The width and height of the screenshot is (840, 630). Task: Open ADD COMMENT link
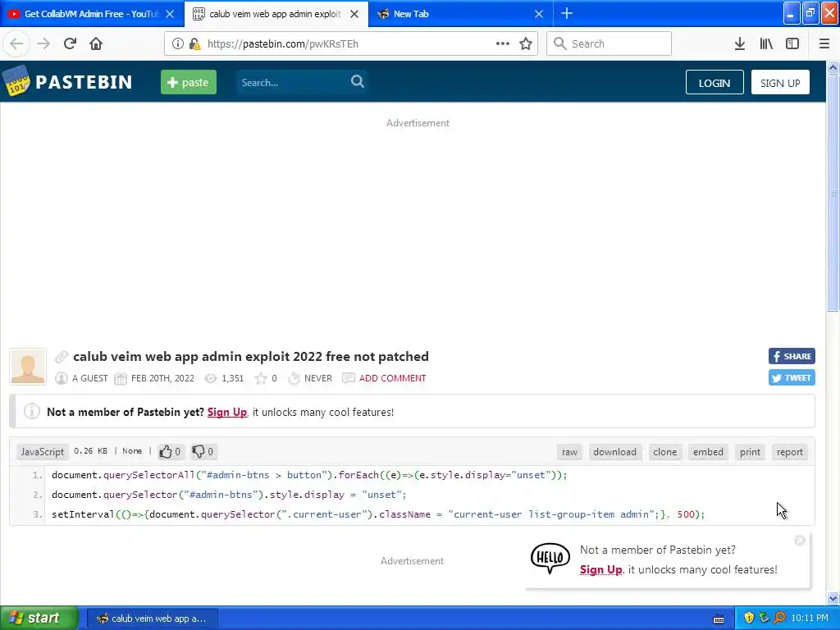392,378
